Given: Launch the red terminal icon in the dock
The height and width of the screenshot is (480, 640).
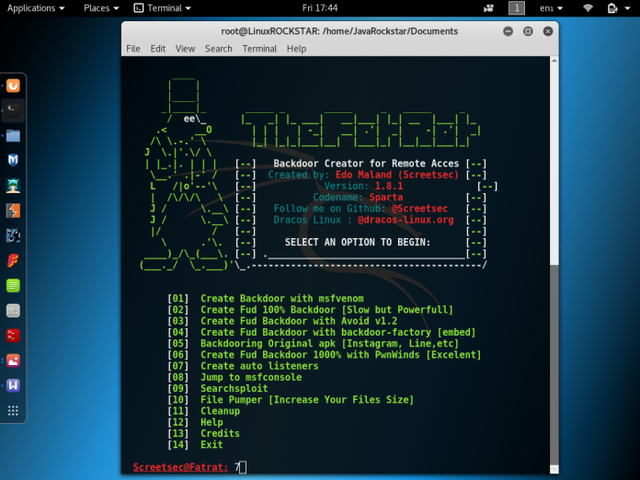Looking at the screenshot, I should coord(13,336).
